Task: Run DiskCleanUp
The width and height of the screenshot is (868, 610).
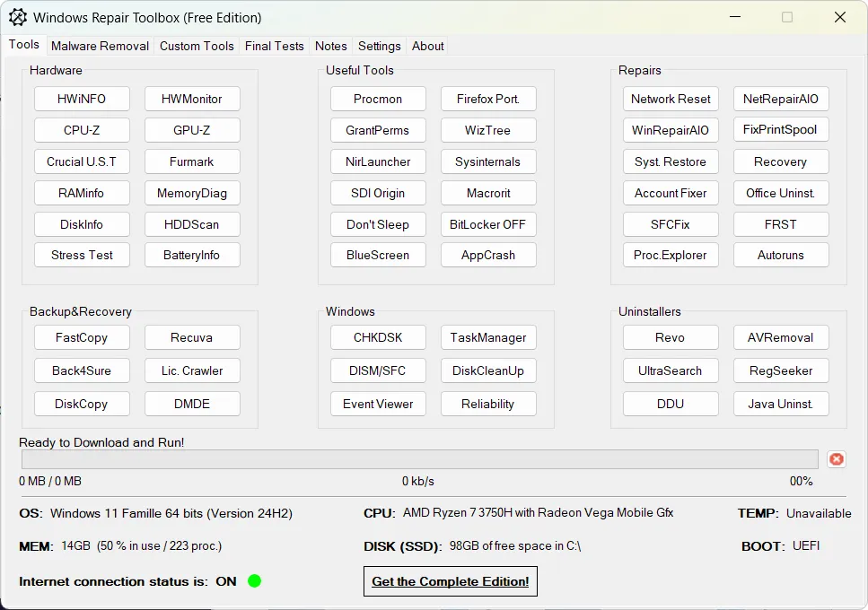Action: pyautogui.click(x=488, y=370)
